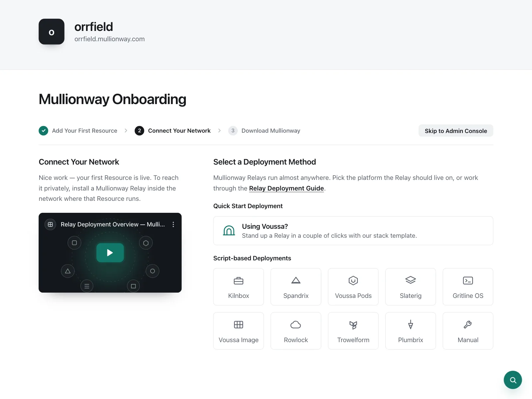Choose the Manual wrench deployment option
The height and width of the screenshot is (399, 532).
[468, 331]
